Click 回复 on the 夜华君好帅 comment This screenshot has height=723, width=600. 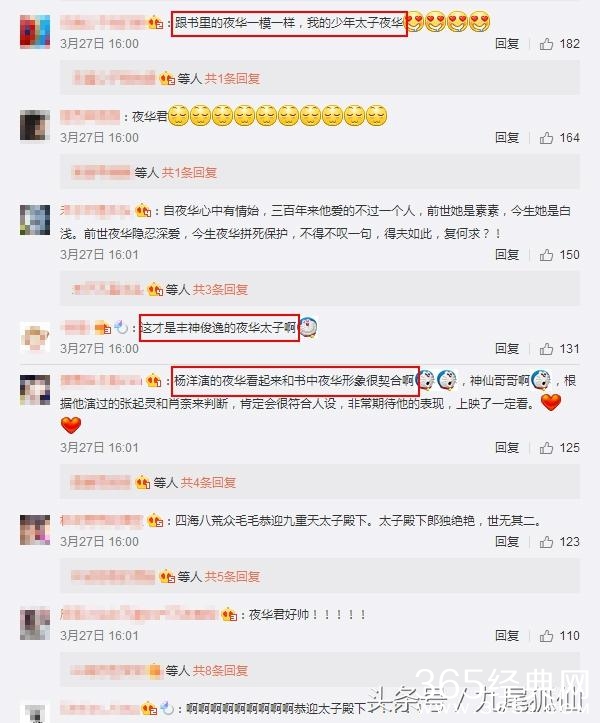pyautogui.click(x=507, y=636)
